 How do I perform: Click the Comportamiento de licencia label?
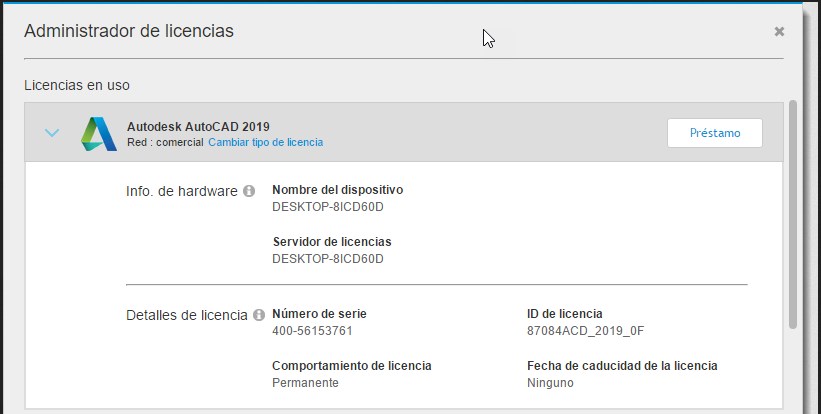click(x=352, y=366)
